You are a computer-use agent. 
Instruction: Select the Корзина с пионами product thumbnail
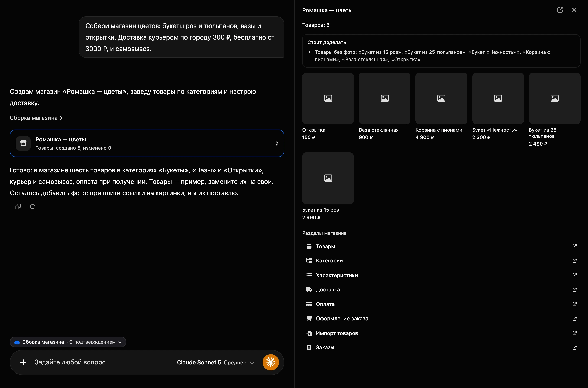[x=441, y=98]
